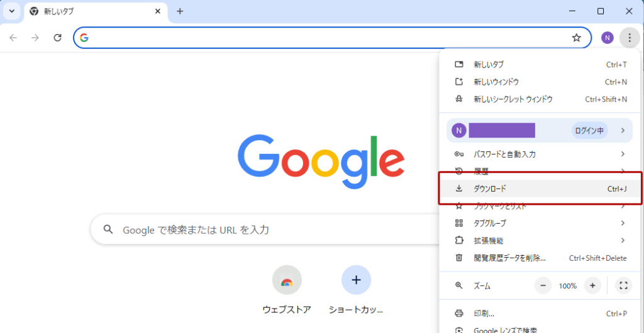Choose 新しいタブ in the menu
644x333 pixels.
(540, 65)
